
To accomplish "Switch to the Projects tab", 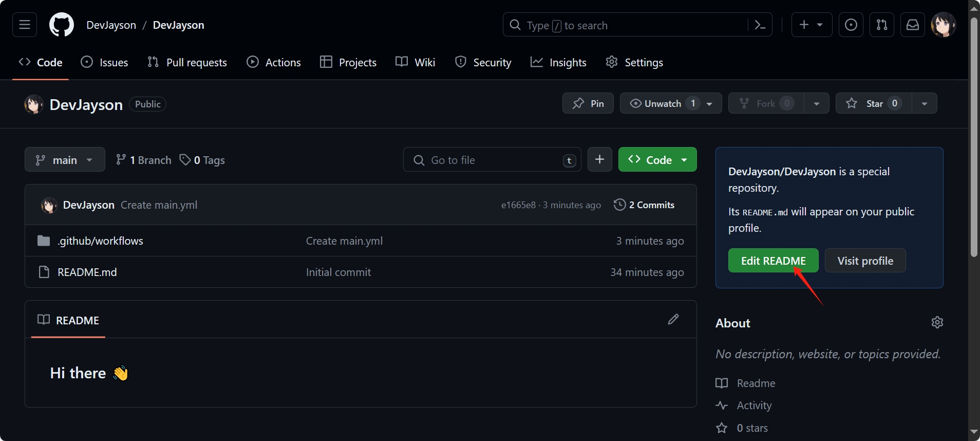I will tap(348, 62).
